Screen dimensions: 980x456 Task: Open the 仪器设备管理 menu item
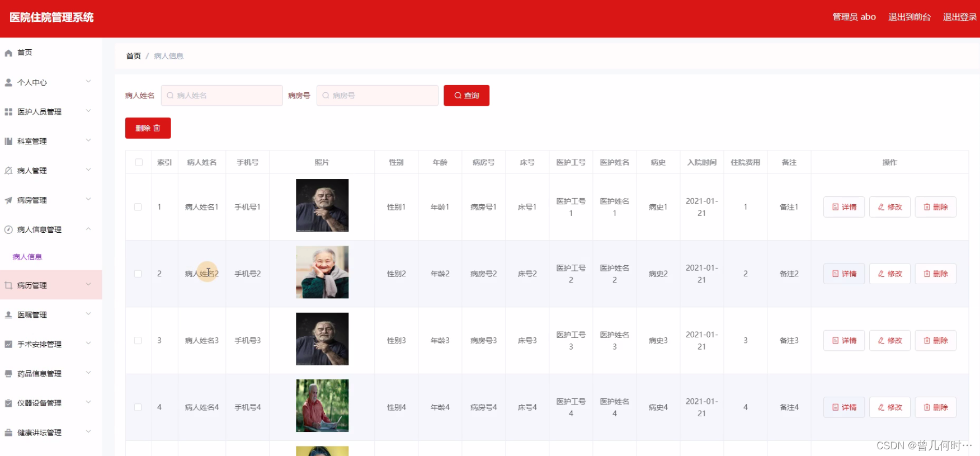pyautogui.click(x=51, y=403)
